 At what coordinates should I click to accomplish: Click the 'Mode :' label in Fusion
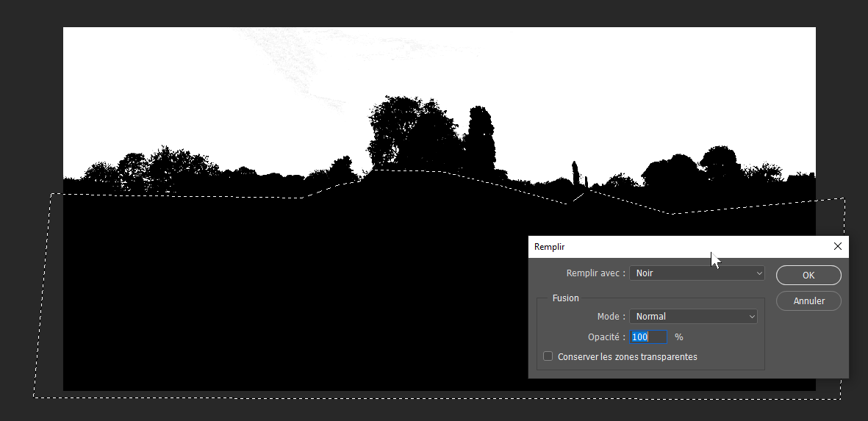point(611,317)
